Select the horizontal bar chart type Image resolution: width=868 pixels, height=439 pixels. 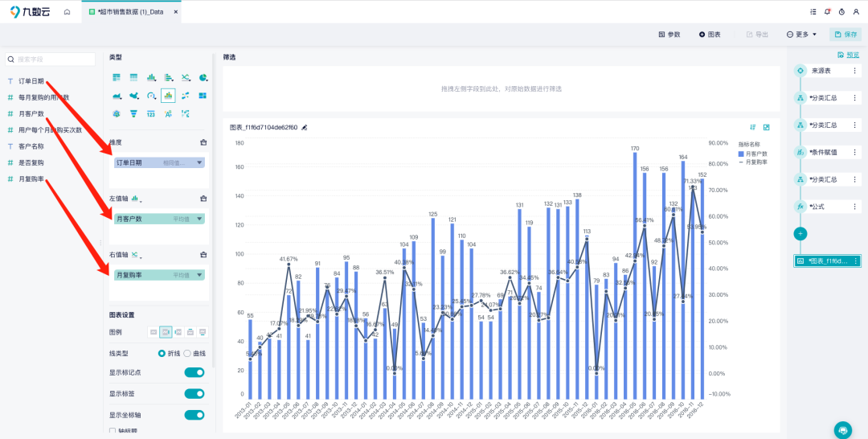(x=168, y=77)
